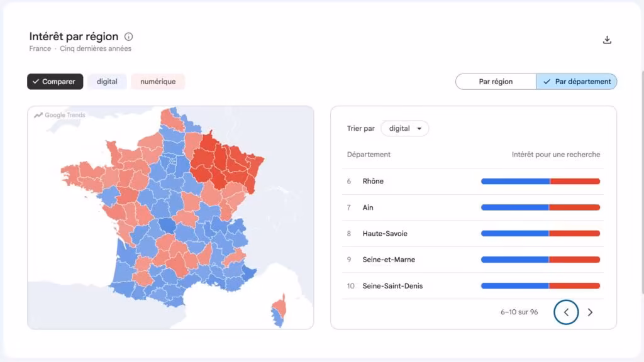The height and width of the screenshot is (362, 644).
Task: Click the Département column header
Action: click(369, 155)
